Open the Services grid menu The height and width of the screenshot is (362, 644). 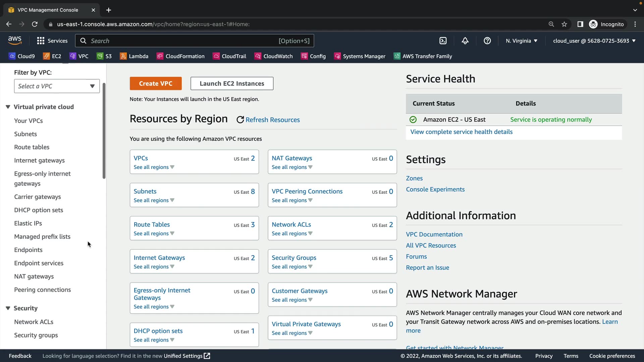pyautogui.click(x=52, y=41)
